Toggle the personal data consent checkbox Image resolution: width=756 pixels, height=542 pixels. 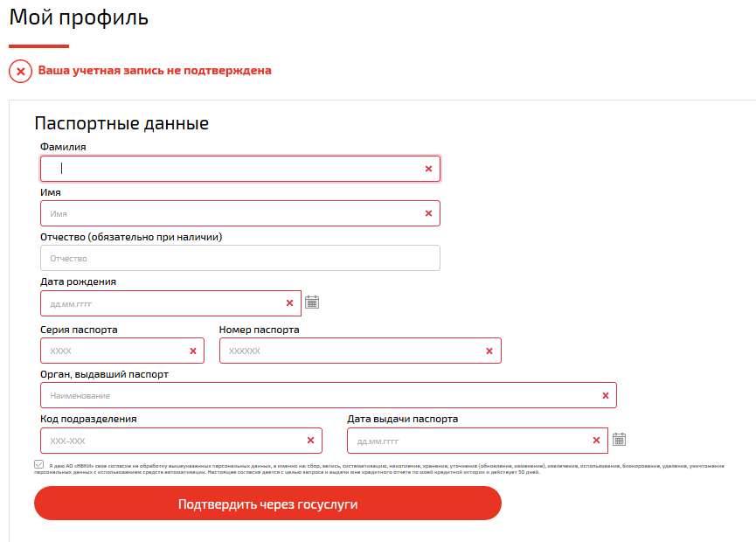(39, 464)
